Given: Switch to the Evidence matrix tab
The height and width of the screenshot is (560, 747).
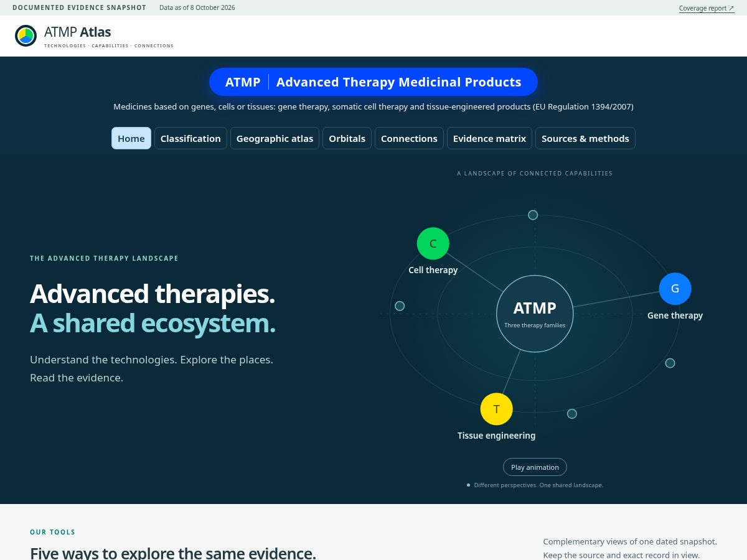Looking at the screenshot, I should (489, 138).
